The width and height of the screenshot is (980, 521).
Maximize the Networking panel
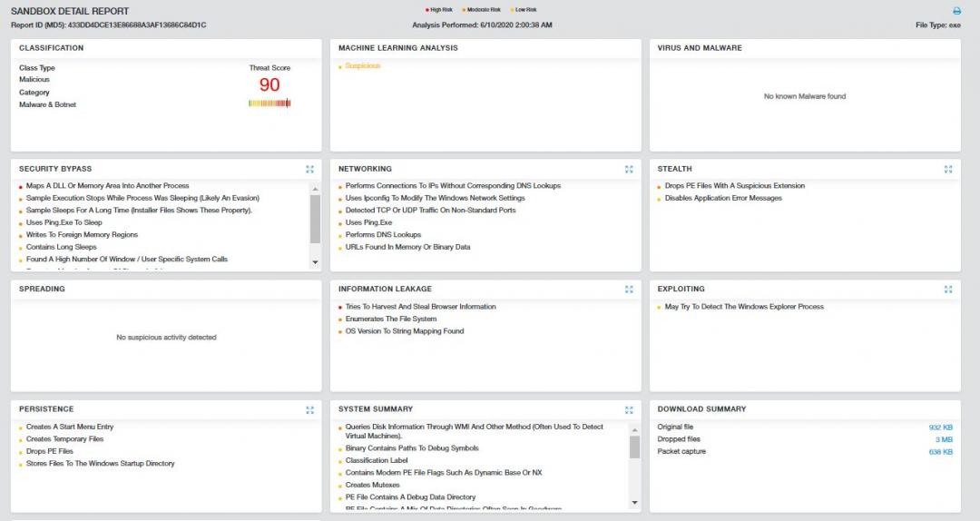click(629, 169)
